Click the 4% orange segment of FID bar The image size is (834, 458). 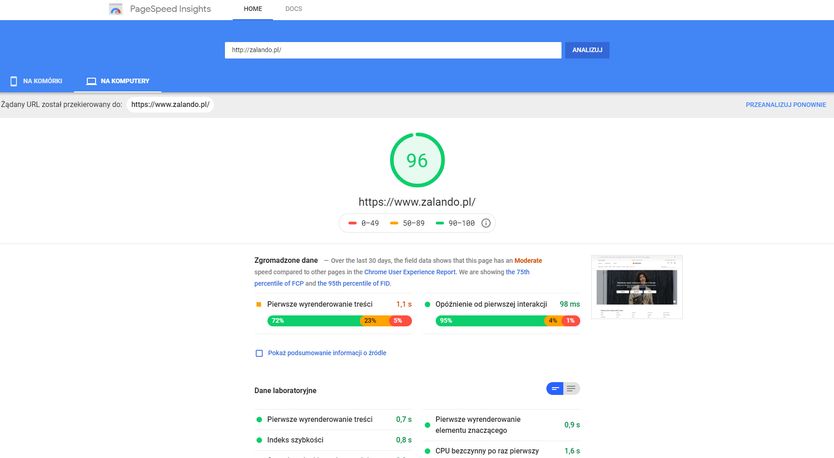554,321
